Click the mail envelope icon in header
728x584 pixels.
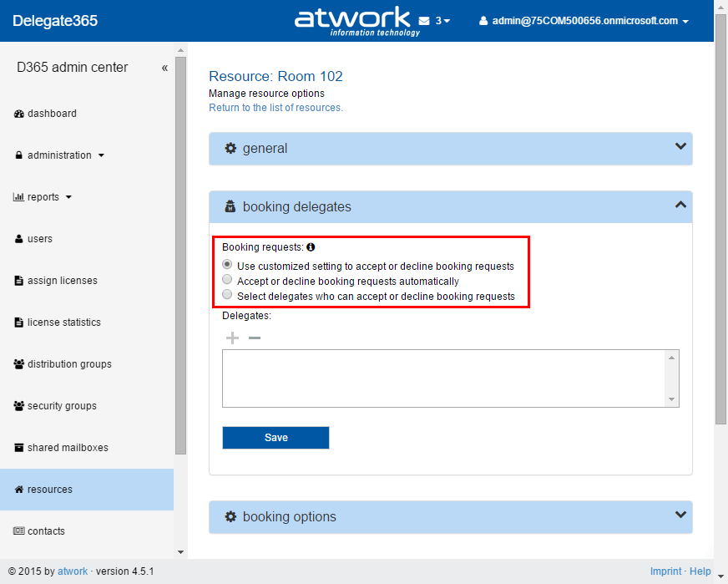(x=424, y=21)
